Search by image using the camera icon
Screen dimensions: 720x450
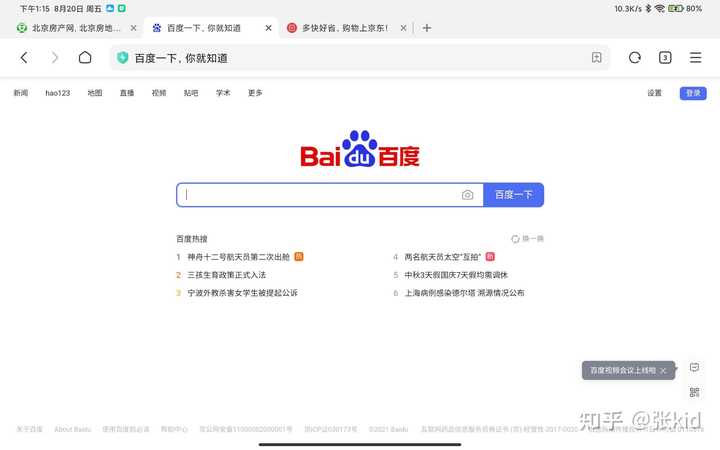[x=467, y=195]
